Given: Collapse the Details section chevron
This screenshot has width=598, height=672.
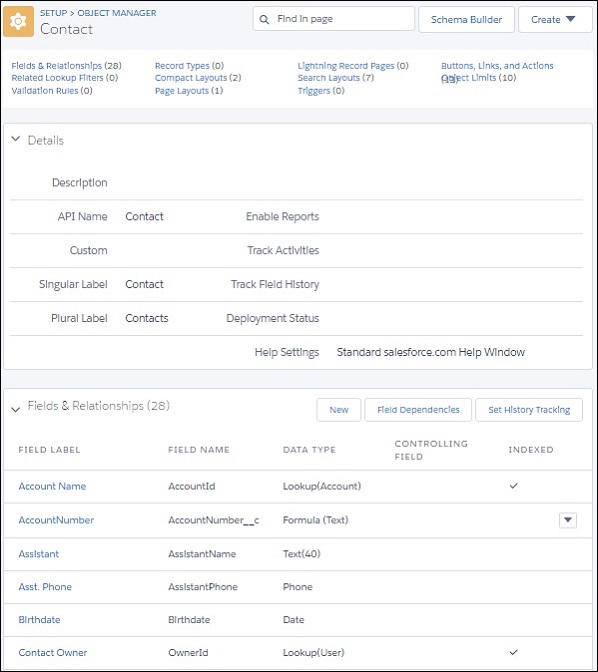Looking at the screenshot, I should coord(15,139).
